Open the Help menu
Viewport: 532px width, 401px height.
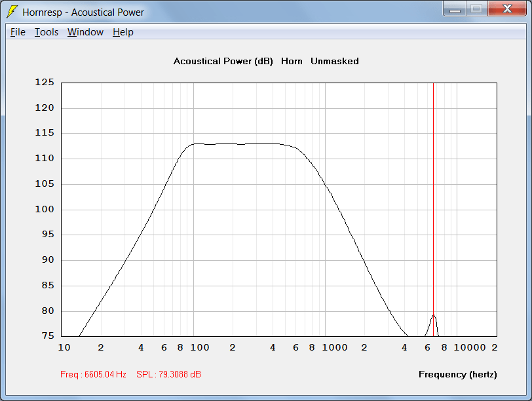(x=123, y=32)
